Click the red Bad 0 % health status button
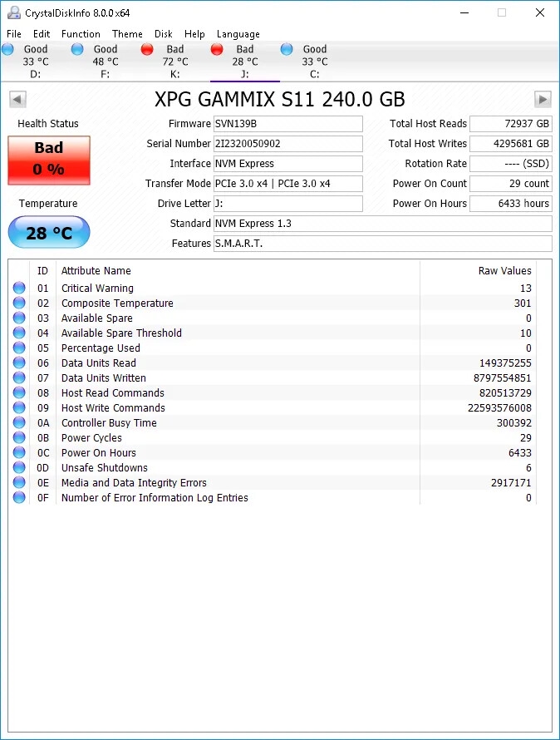Image resolution: width=560 pixels, height=740 pixels. click(49, 160)
